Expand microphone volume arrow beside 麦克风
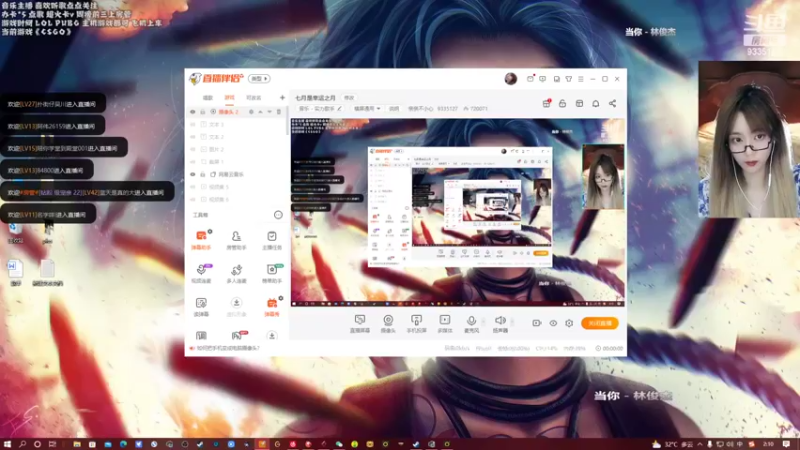800x450 pixels. tap(484, 322)
